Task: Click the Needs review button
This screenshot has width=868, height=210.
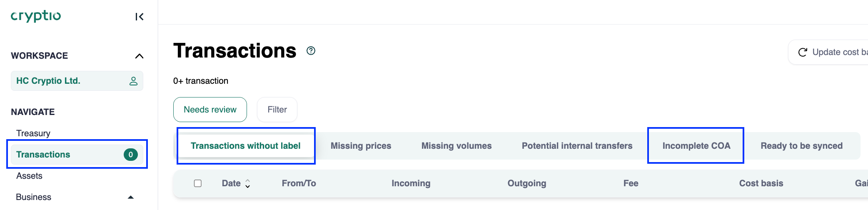Action: (210, 110)
